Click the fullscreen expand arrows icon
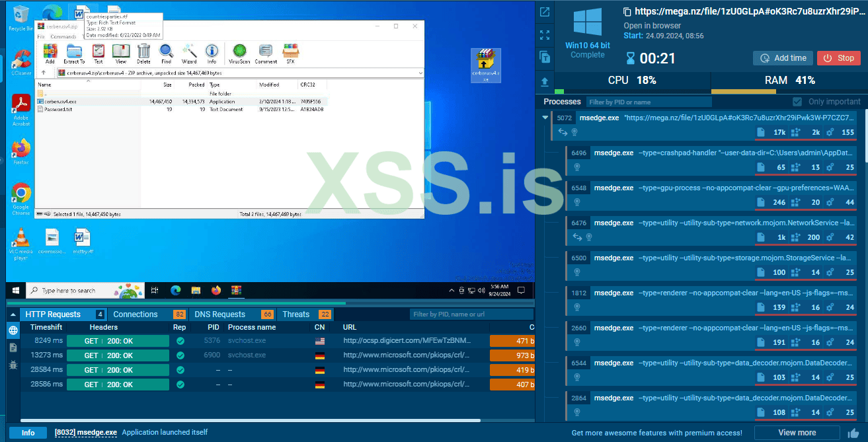This screenshot has width=868, height=442. tap(545, 35)
